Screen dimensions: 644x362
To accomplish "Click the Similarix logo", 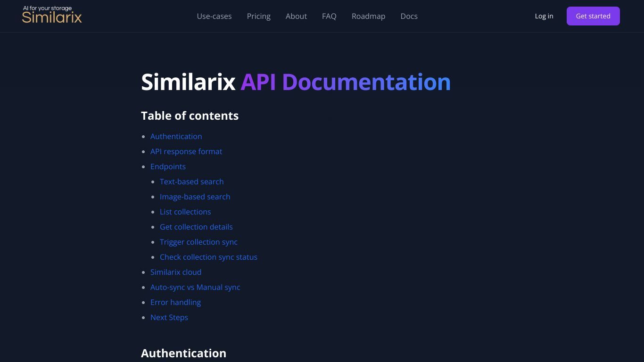I will 52,15.
